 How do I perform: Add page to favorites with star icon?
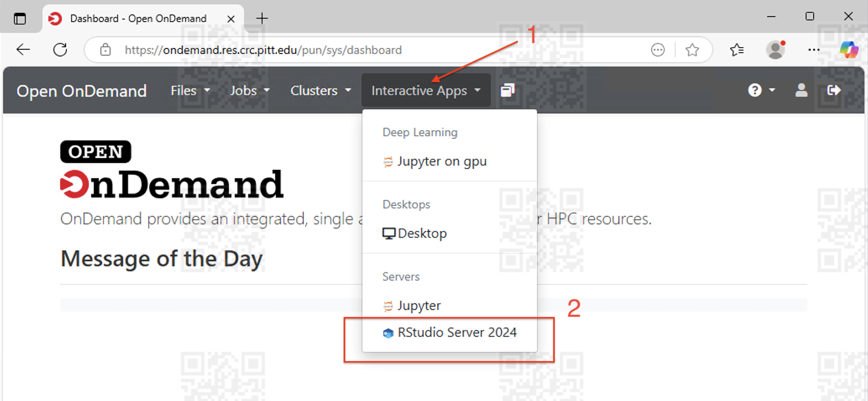pos(692,50)
